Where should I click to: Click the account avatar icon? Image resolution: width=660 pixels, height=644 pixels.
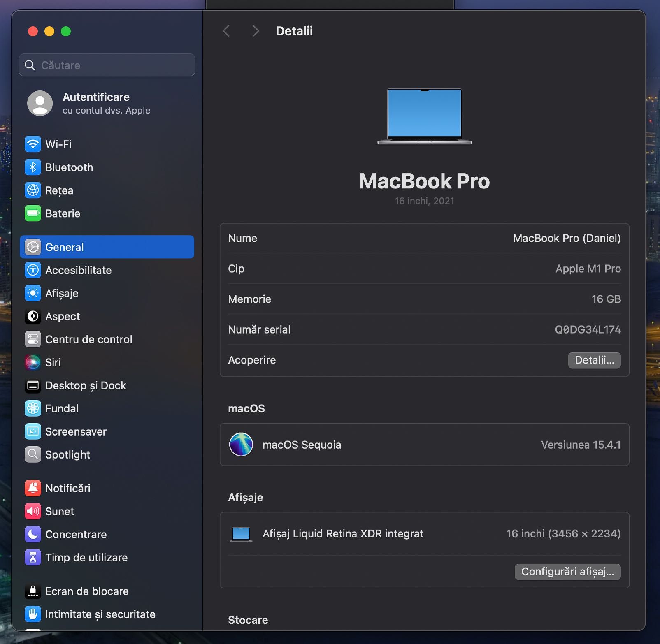pos(40,103)
